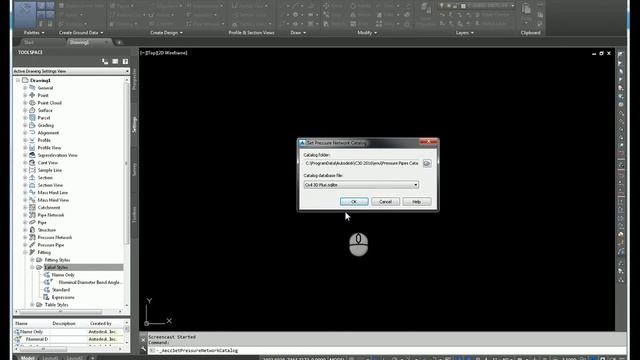Image resolution: width=640 pixels, height=360 pixels.
Task: Click the Toolspace help icon
Action: [125, 61]
